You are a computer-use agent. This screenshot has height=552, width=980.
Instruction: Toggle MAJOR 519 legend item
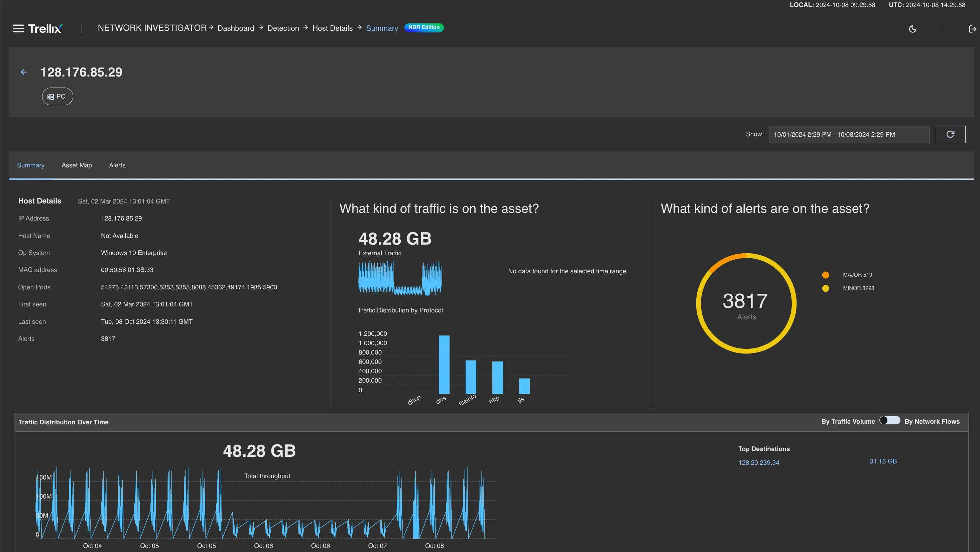coord(857,275)
